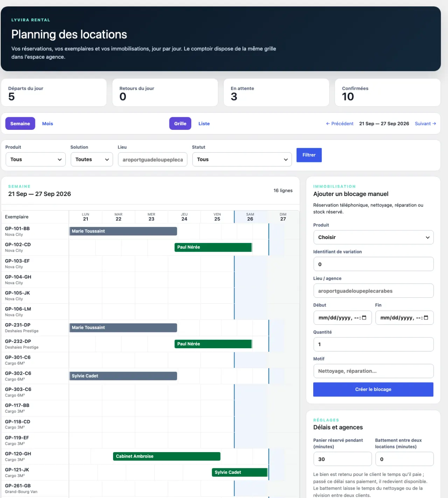Click Panier réservé minutes field
This screenshot has height=498, width=448.
click(x=343, y=459)
